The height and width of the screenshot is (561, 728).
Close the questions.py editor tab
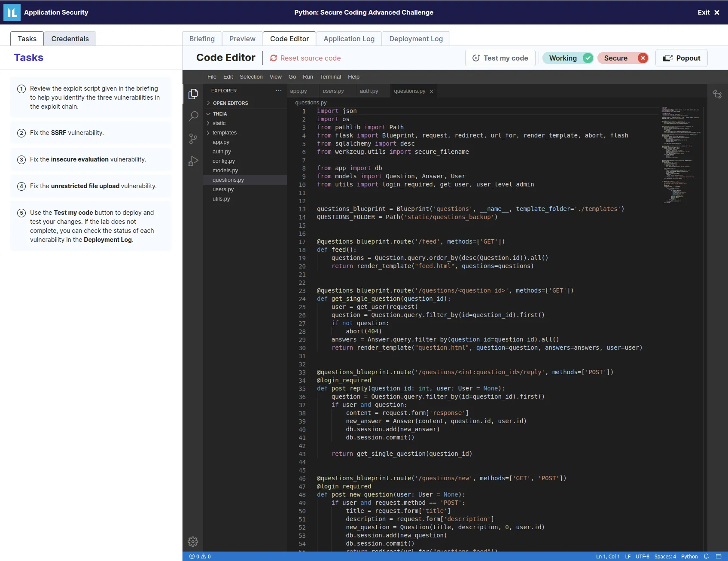431,91
